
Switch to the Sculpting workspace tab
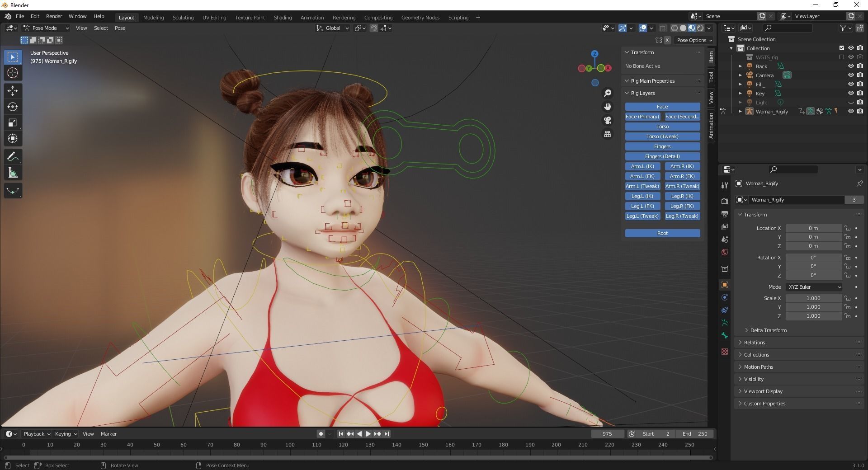pyautogui.click(x=183, y=18)
